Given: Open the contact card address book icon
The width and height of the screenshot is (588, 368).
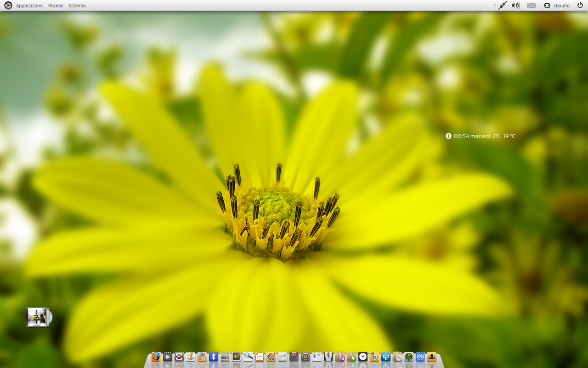Looking at the screenshot, I should (x=317, y=357).
